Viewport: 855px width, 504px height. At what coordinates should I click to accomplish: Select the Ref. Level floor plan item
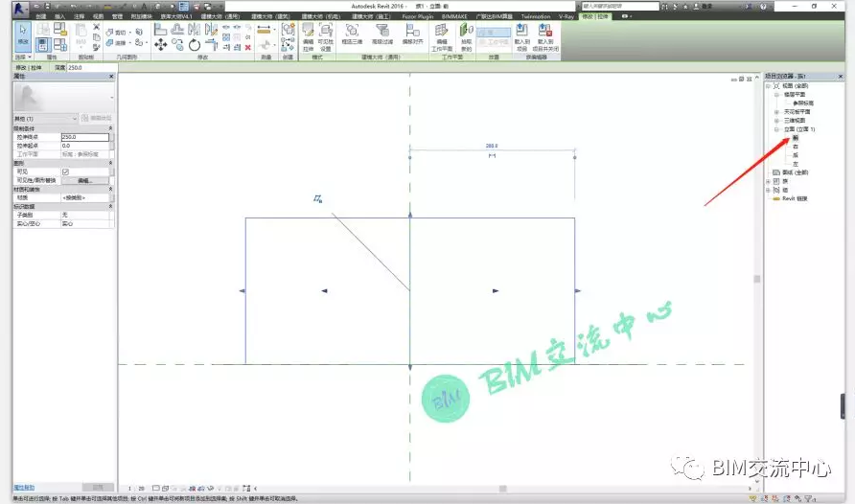(802, 103)
